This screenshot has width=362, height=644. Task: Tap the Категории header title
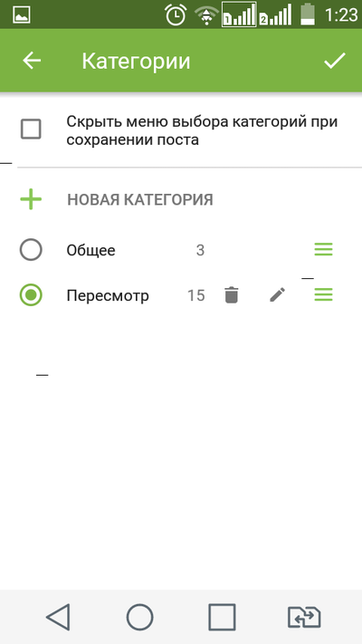coord(136,61)
